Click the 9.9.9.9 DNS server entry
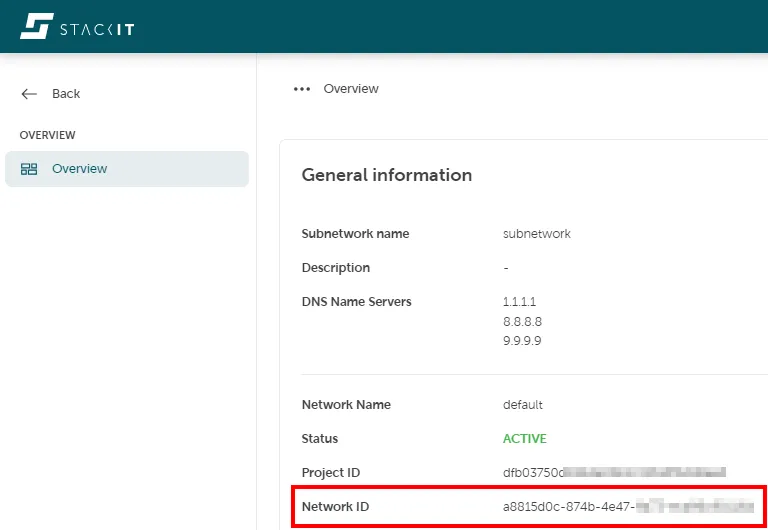The height and width of the screenshot is (530, 768). pos(522,341)
